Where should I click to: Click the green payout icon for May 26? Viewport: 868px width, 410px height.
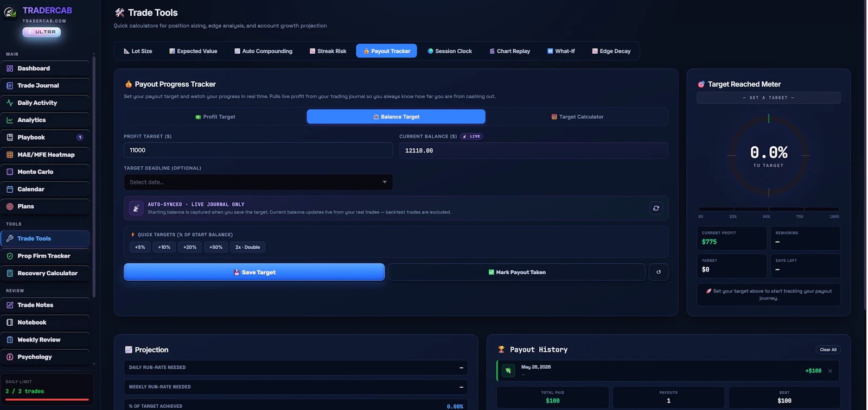pyautogui.click(x=508, y=370)
